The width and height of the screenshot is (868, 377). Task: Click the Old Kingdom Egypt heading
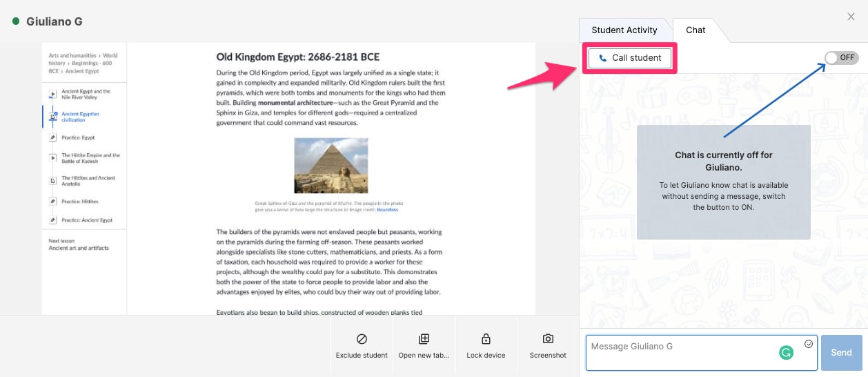pyautogui.click(x=298, y=57)
